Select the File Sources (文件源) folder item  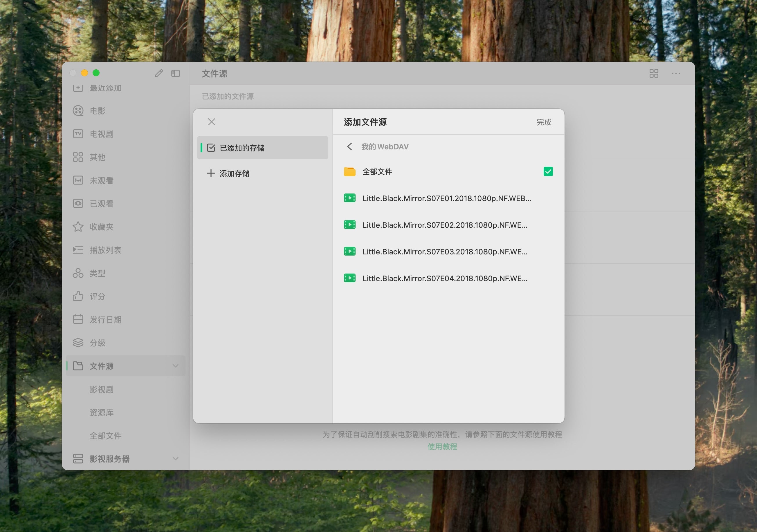pos(125,366)
